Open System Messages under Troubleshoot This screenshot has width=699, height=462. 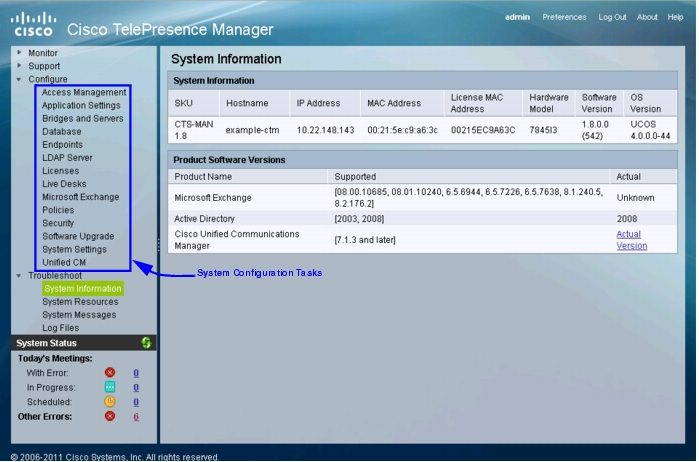point(79,315)
